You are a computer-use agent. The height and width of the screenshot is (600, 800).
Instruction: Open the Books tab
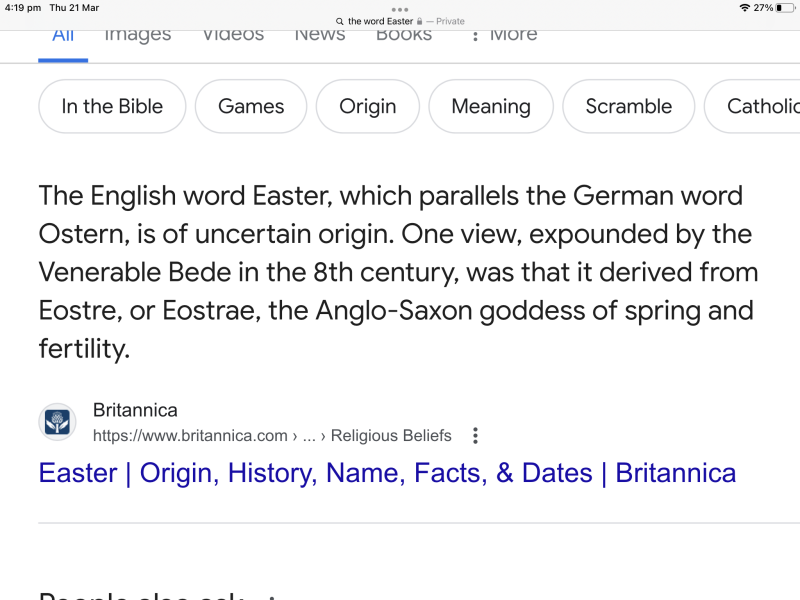404,35
